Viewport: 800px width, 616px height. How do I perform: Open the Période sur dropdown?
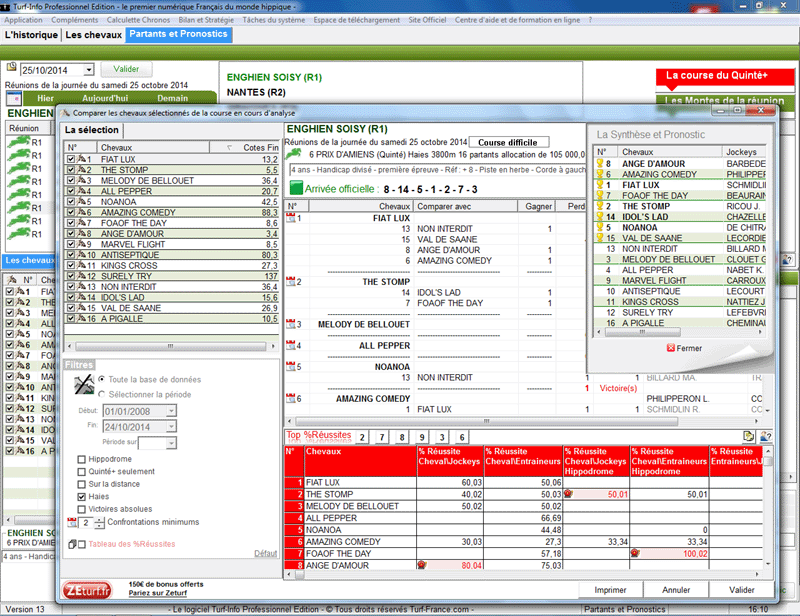tap(171, 443)
